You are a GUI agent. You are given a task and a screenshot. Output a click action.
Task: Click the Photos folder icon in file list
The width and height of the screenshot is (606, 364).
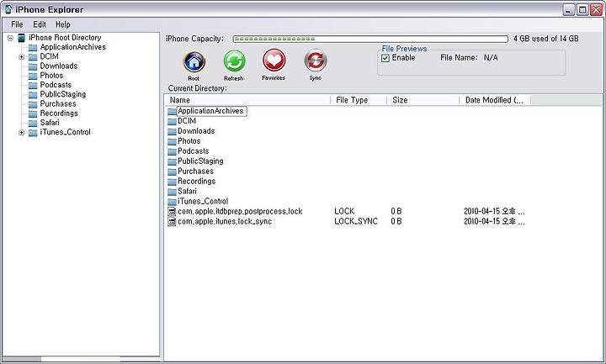coord(172,142)
